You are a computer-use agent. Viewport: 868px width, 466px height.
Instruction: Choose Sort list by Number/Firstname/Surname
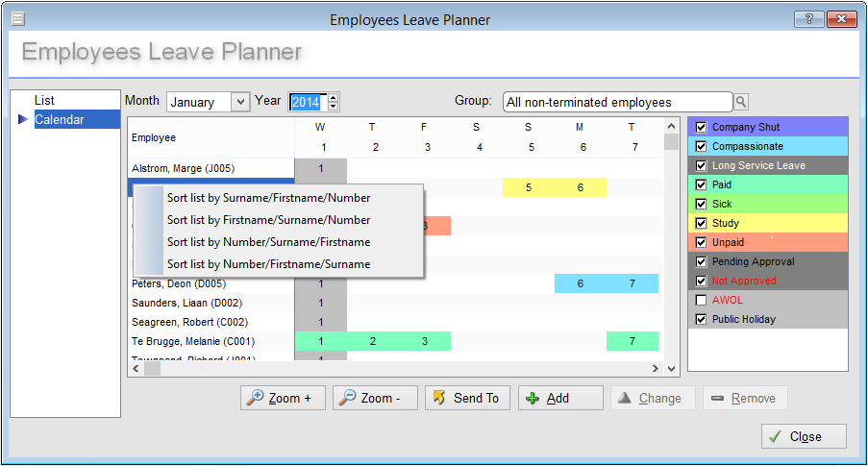click(x=268, y=264)
